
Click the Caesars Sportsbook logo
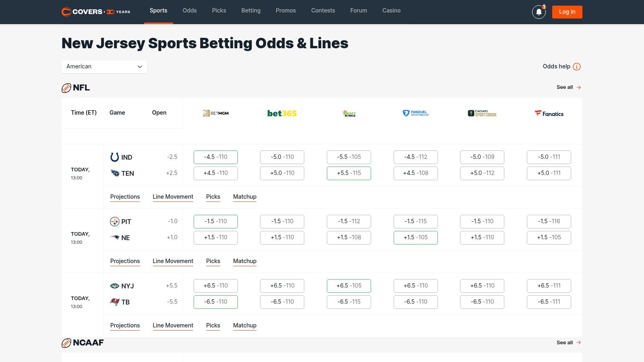482,113
